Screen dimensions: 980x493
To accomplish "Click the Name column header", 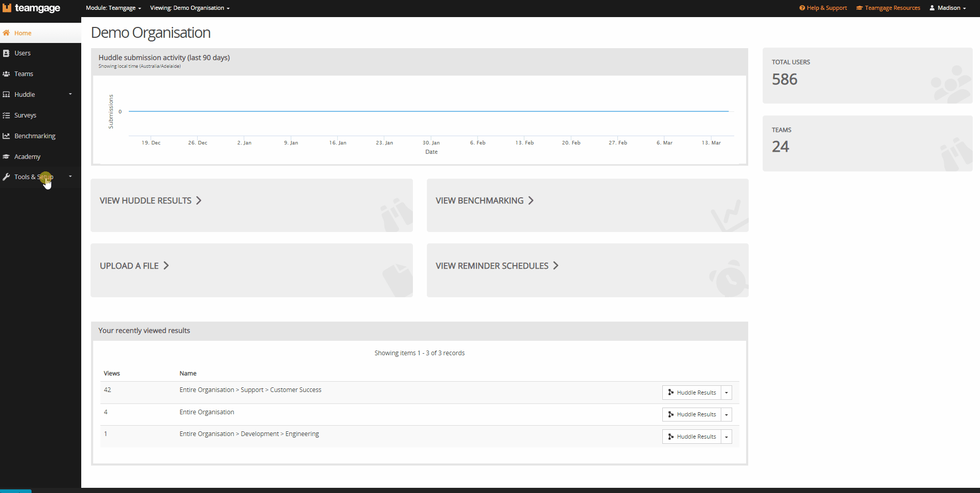I will pyautogui.click(x=188, y=373).
